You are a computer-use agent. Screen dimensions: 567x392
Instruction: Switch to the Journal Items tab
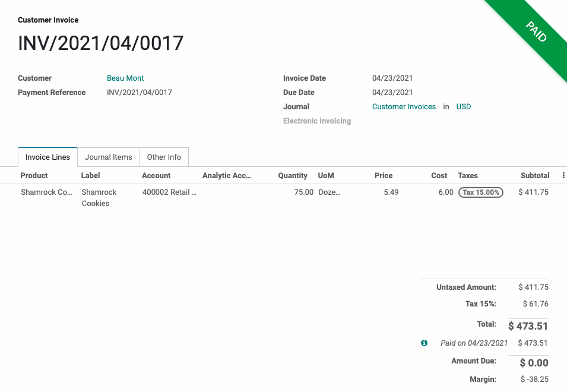(109, 157)
